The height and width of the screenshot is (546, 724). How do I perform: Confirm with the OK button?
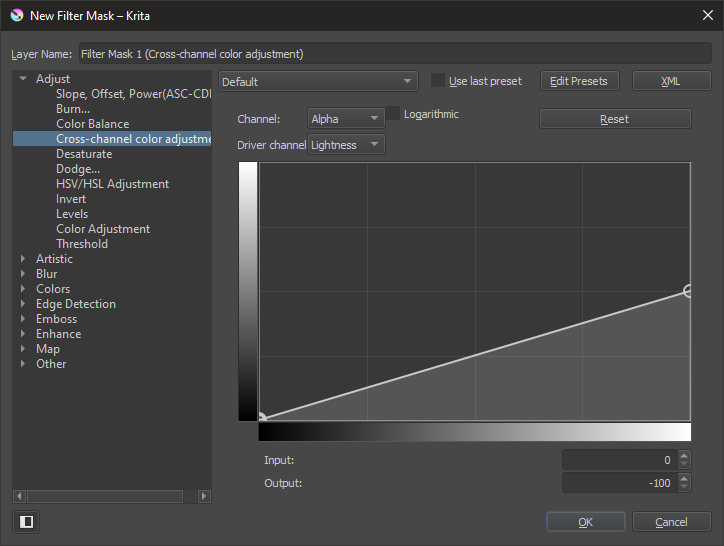585,522
